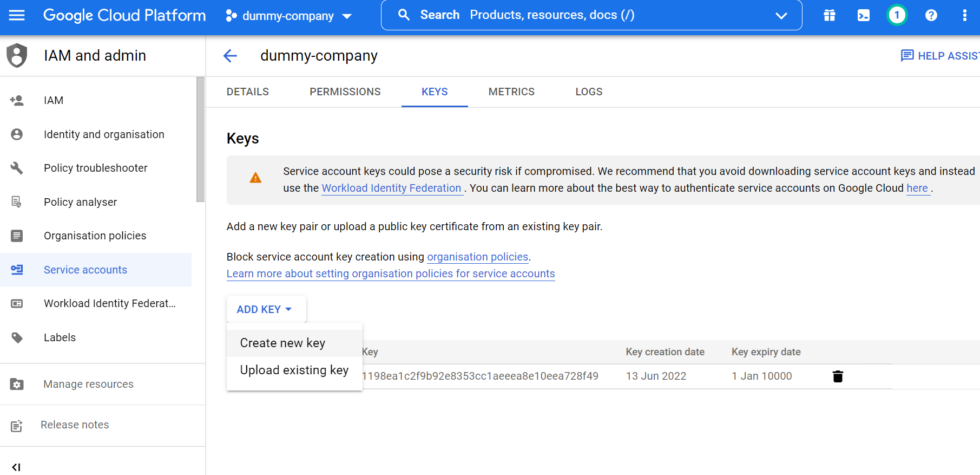
Task: Click the Key column header
Action: point(370,352)
